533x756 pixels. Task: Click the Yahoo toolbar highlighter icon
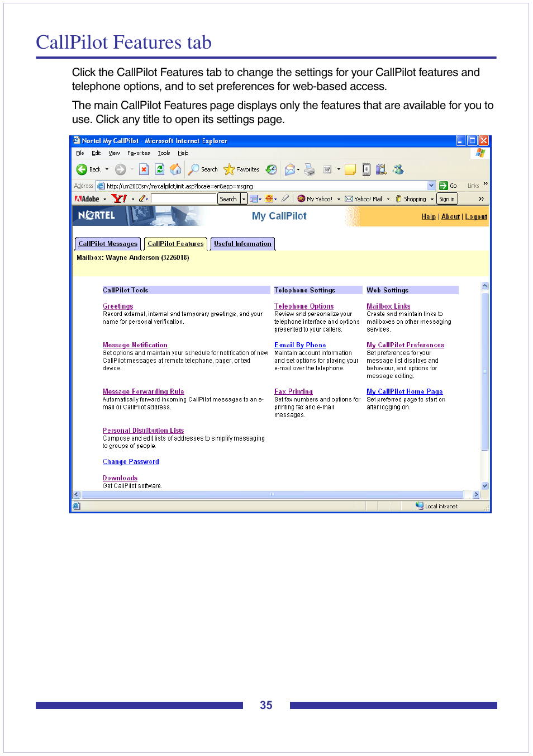285,199
